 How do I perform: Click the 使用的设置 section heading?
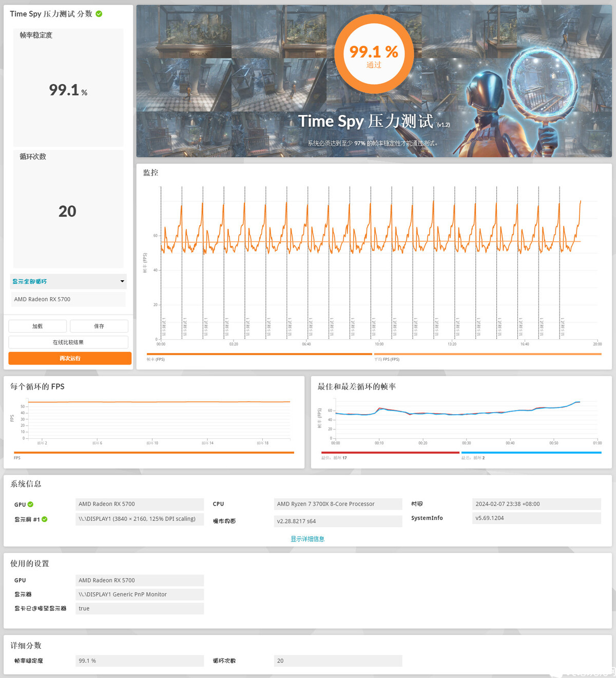point(30,564)
